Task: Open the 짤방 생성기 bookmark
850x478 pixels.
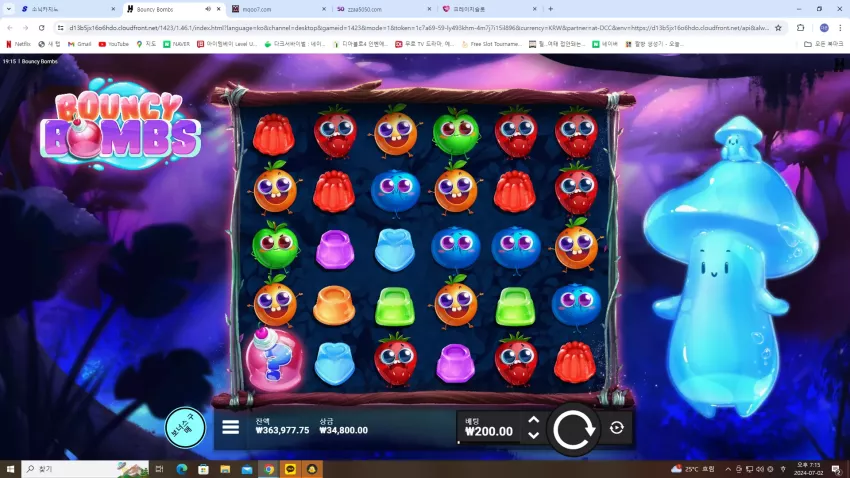Action: coord(654,44)
